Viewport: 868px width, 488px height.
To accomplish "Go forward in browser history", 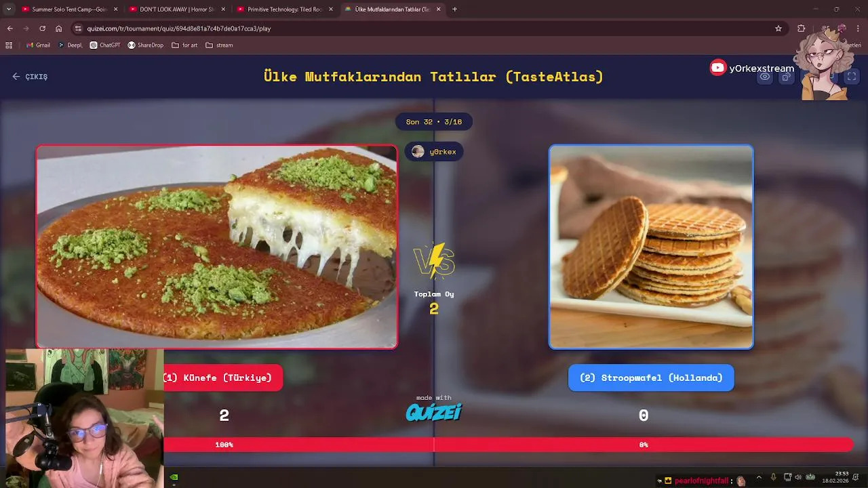I will pos(26,28).
